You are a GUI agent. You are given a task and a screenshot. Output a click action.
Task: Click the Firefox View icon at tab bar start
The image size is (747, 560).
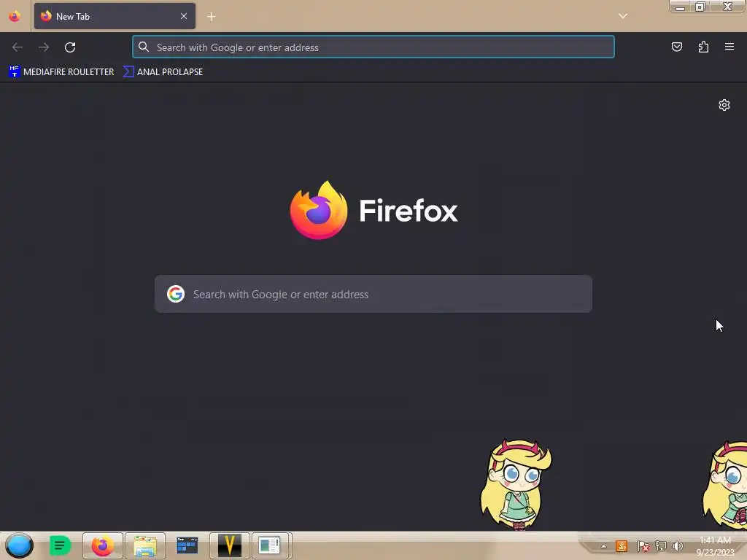pyautogui.click(x=15, y=16)
